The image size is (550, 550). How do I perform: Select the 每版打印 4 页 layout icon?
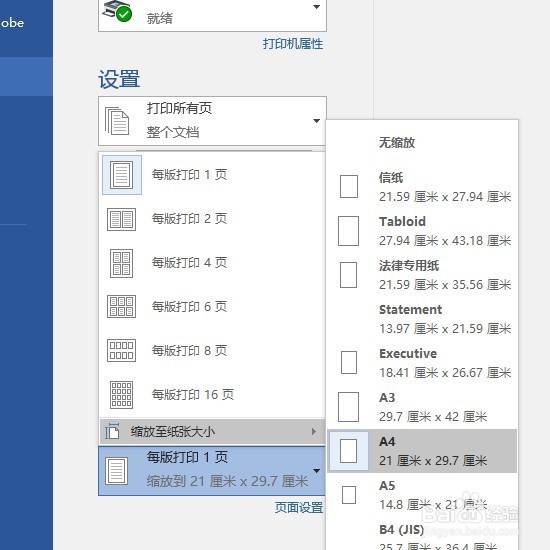pyautogui.click(x=121, y=263)
